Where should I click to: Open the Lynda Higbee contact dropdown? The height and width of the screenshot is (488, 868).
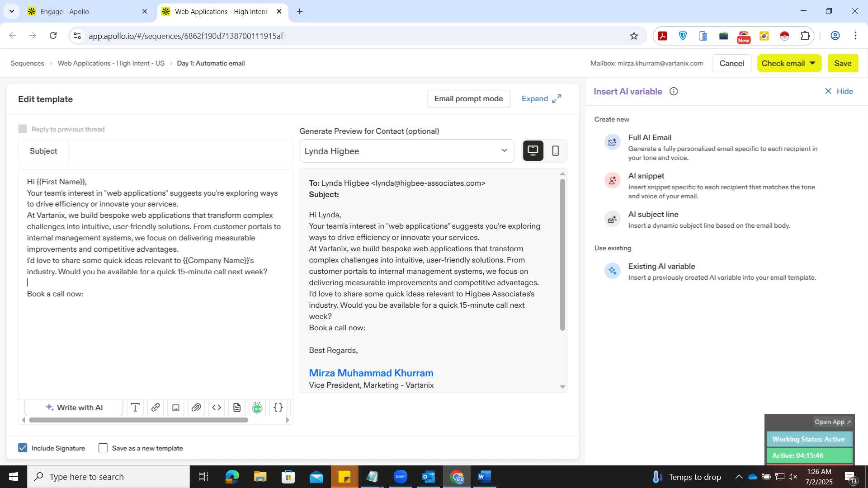[406, 151]
